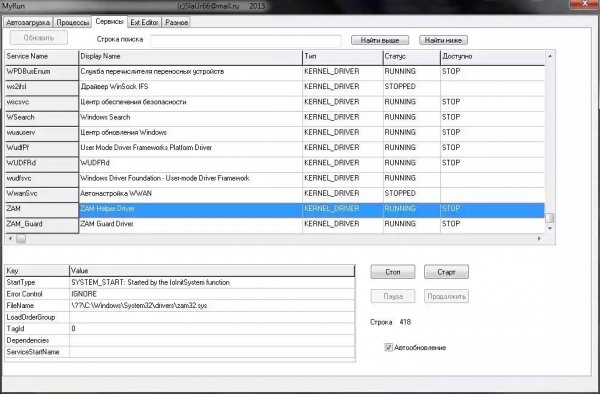Click the services list vertical scrollbar thumb
This screenshot has height=394, width=600.
click(x=550, y=218)
